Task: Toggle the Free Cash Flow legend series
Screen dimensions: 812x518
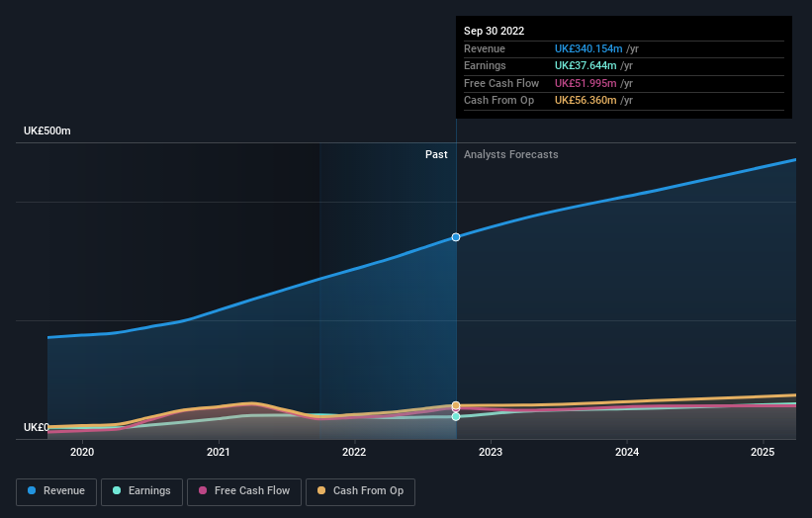Action: tap(244, 491)
